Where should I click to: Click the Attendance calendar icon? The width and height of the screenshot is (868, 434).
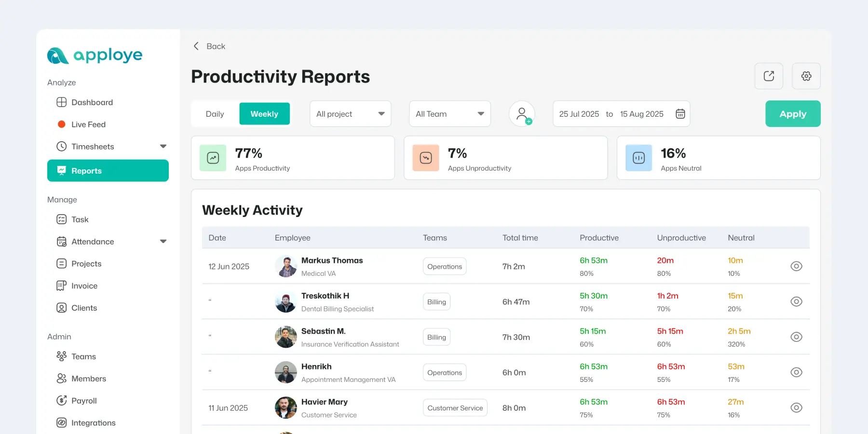61,242
